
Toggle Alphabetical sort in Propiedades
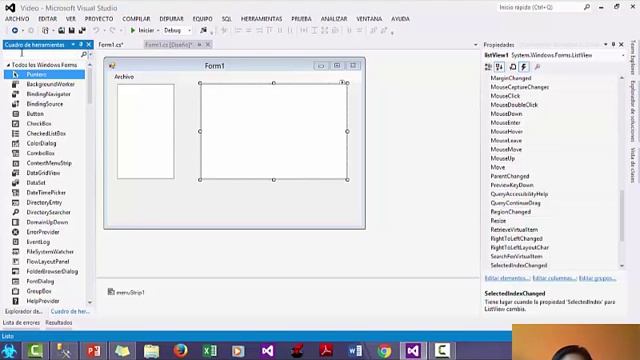tap(500, 67)
